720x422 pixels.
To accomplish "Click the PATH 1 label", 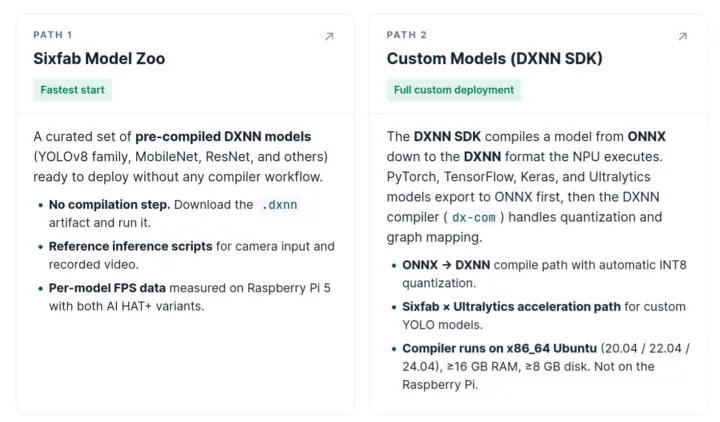I will tap(52, 35).
